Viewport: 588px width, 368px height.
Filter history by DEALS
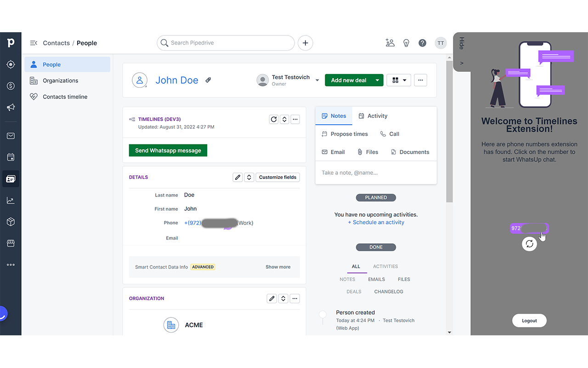pos(354,292)
